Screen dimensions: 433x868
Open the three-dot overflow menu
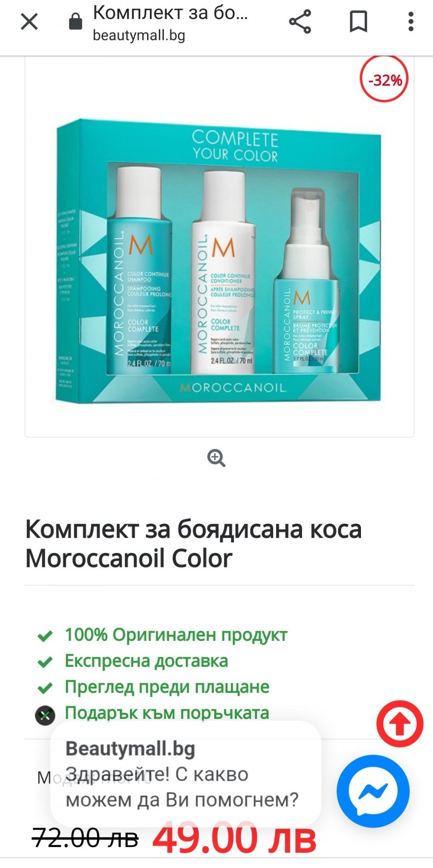coord(411,22)
